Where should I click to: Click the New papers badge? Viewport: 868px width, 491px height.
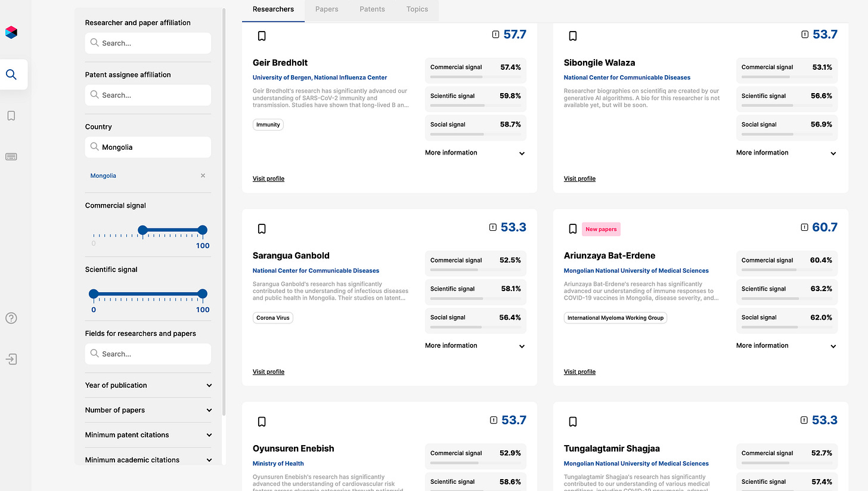[601, 229]
